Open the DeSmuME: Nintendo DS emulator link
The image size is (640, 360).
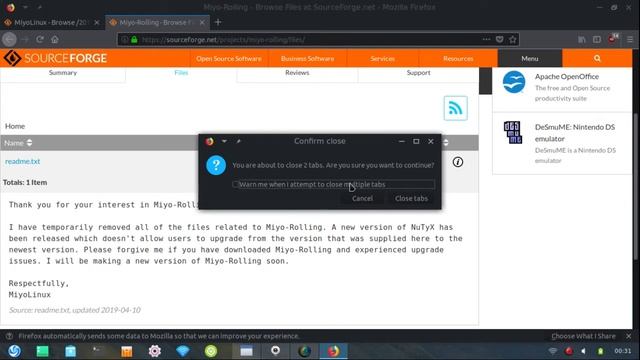click(x=575, y=133)
